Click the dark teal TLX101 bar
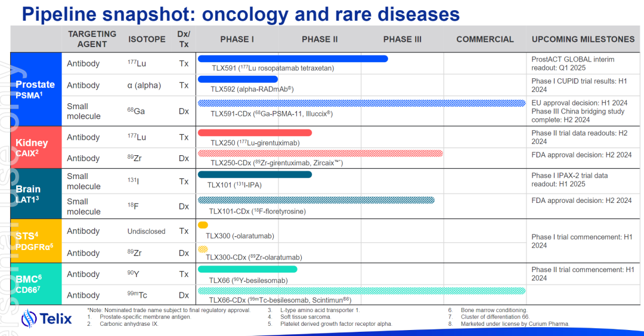The height and width of the screenshot is (336, 644). 254,174
